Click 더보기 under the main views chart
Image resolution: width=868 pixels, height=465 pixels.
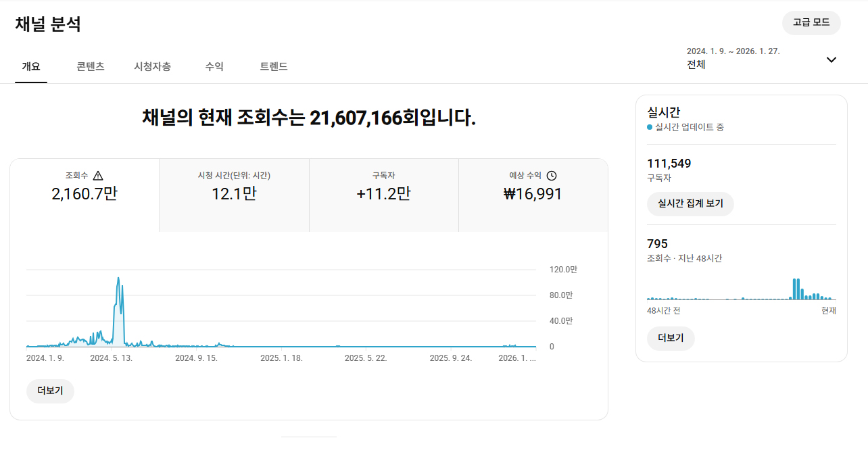click(x=50, y=391)
